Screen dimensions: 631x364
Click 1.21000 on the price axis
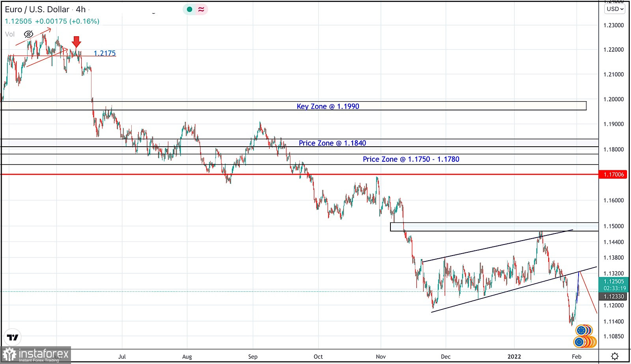614,75
